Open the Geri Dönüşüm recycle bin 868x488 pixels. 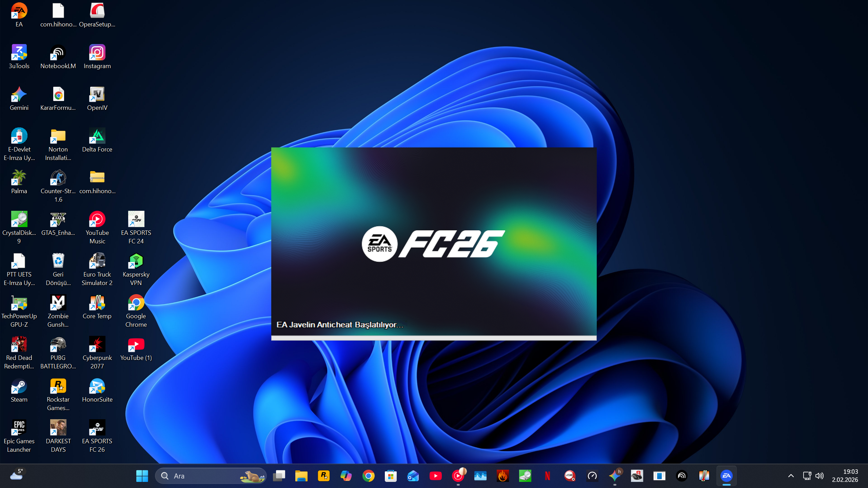point(58,261)
